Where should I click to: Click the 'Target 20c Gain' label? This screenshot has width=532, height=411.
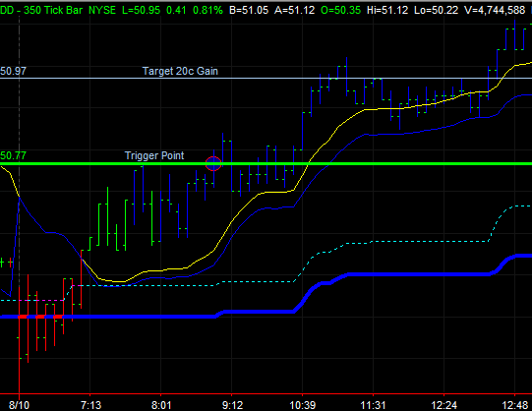[180, 71]
